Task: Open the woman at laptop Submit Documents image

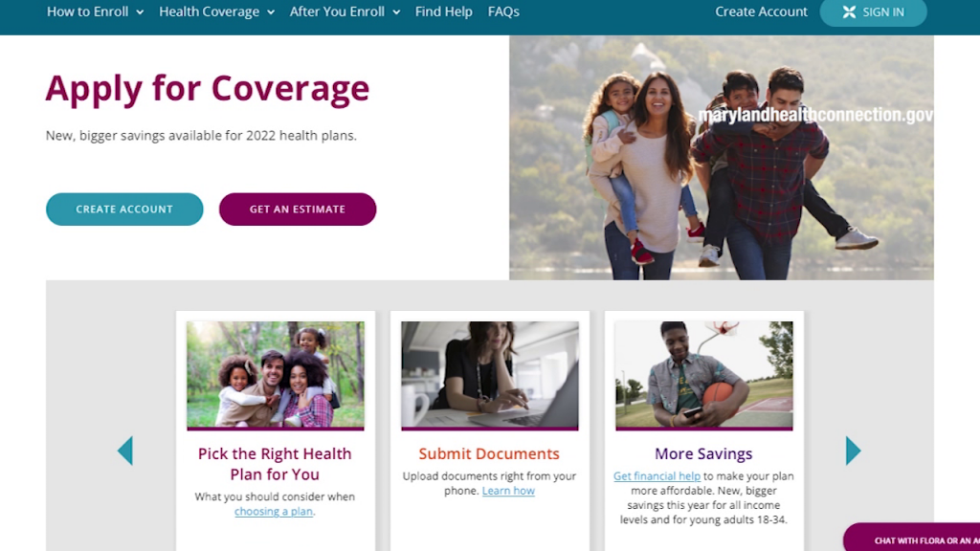Action: pos(490,375)
